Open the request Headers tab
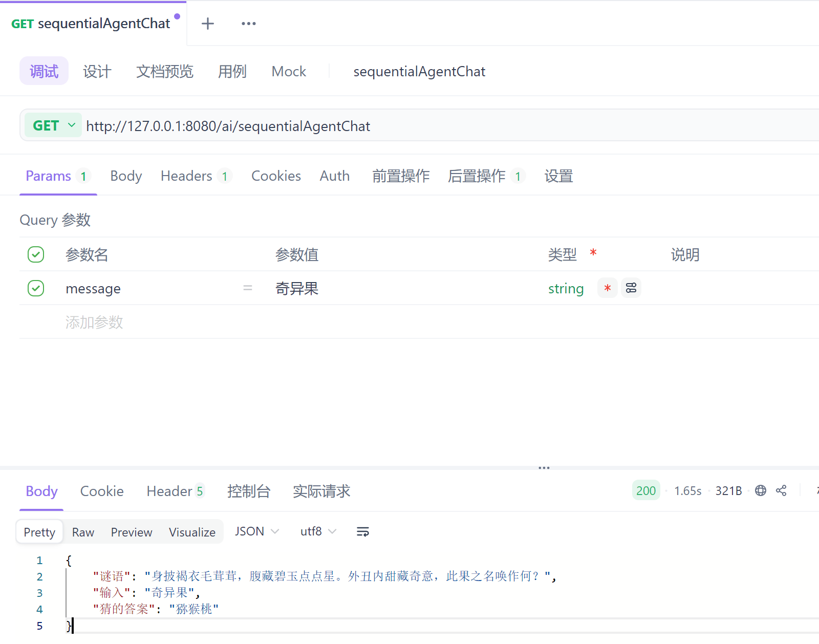 [197, 176]
